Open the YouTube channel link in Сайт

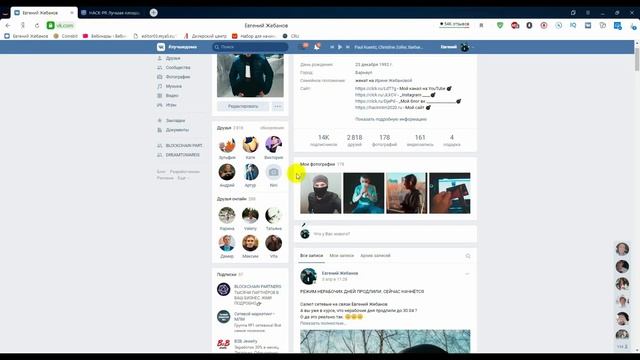coord(376,89)
